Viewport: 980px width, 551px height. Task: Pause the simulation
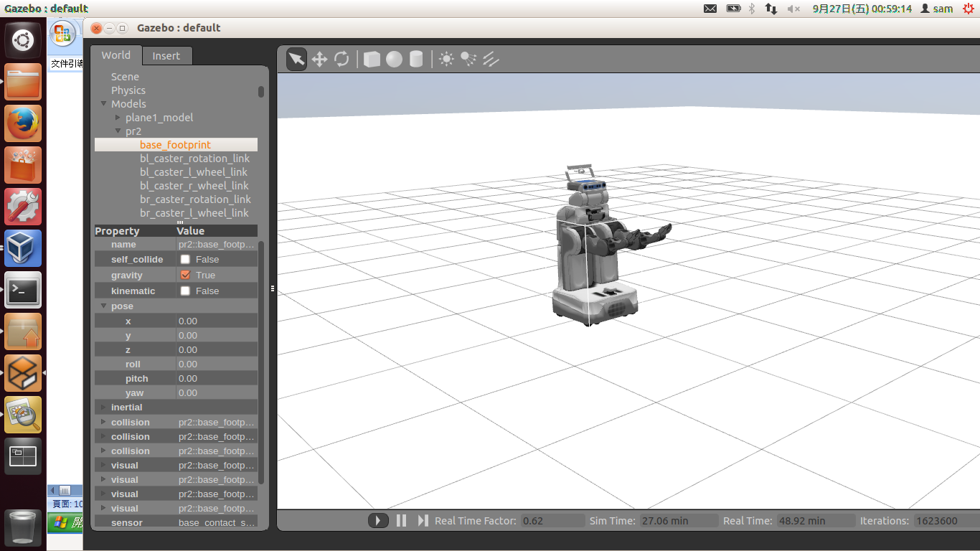click(x=402, y=520)
